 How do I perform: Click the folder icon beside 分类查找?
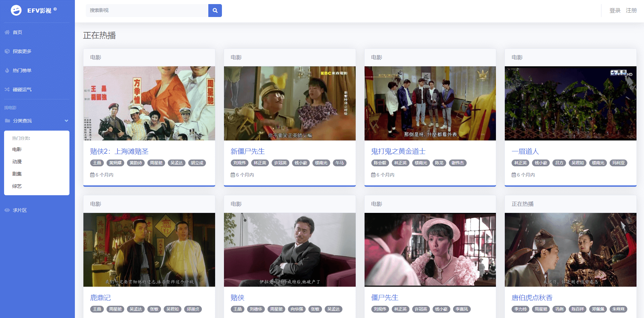tap(7, 121)
